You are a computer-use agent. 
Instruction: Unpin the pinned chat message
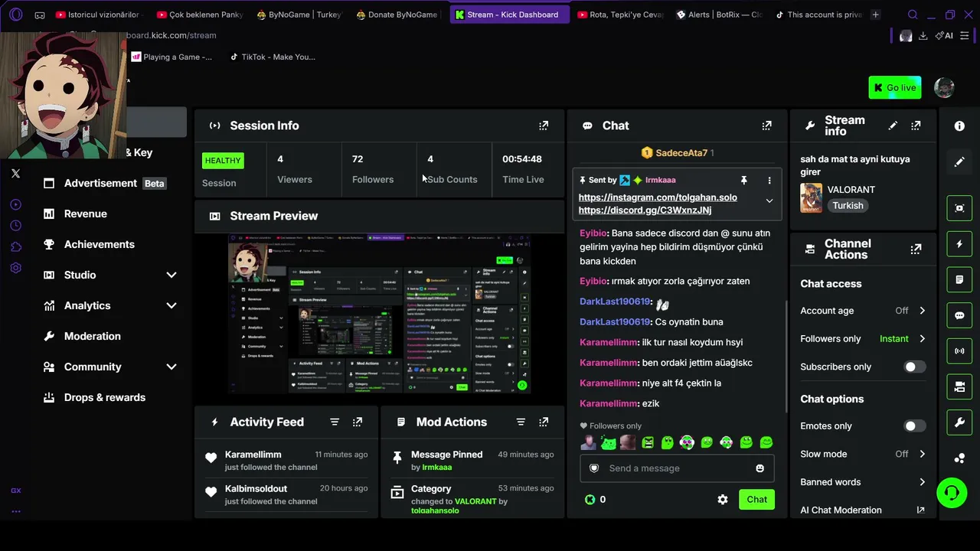click(x=743, y=180)
